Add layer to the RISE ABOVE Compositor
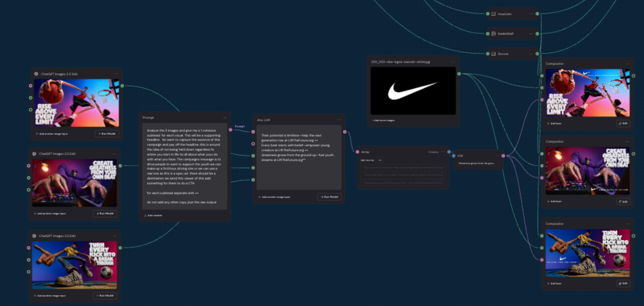Screen dimensions: 644x306 [554, 123]
